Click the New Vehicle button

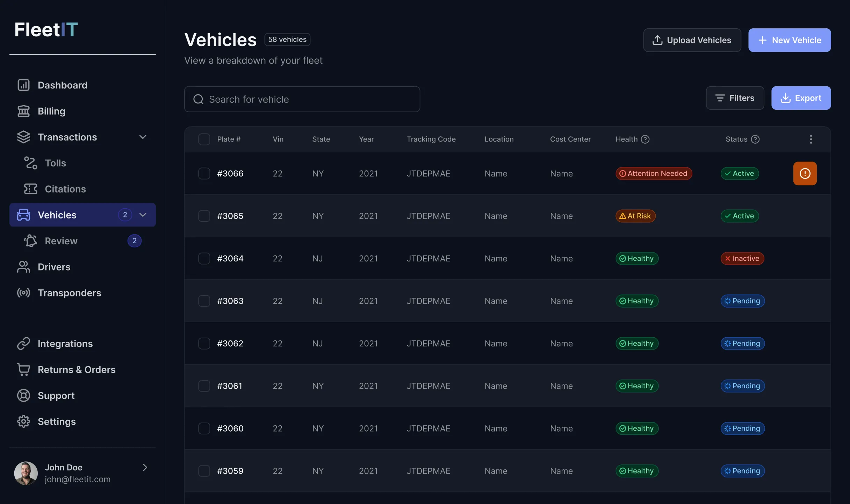[x=790, y=40]
